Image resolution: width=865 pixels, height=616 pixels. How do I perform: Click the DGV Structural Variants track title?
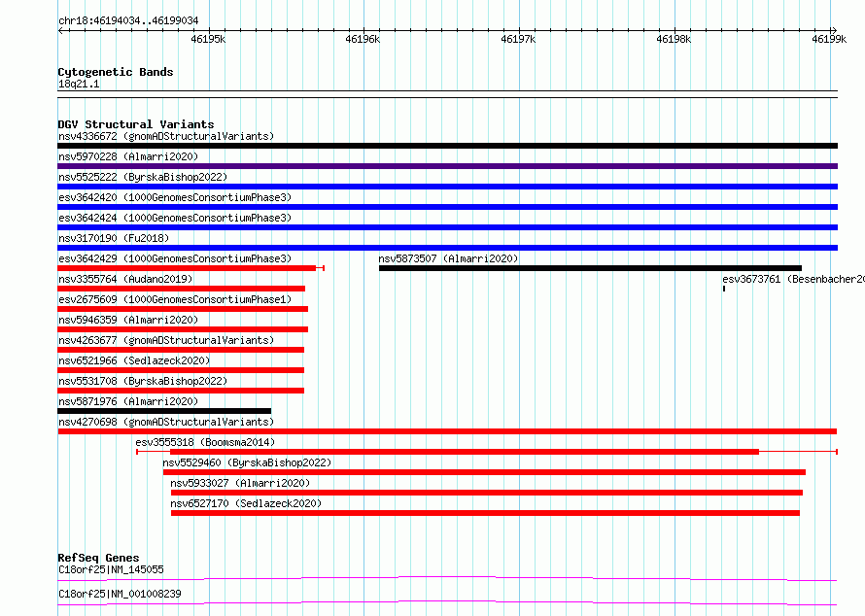click(x=136, y=124)
